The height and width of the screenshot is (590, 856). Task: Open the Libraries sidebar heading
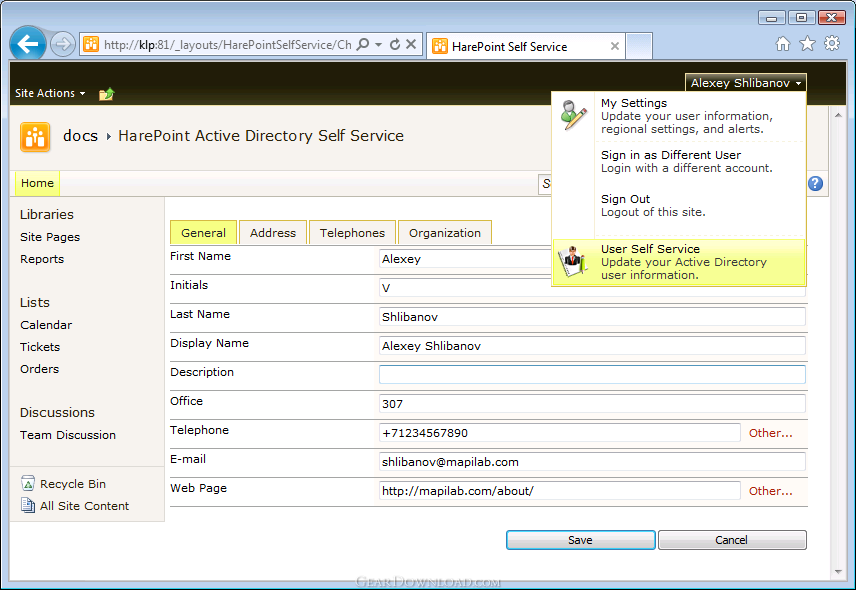tap(46, 214)
